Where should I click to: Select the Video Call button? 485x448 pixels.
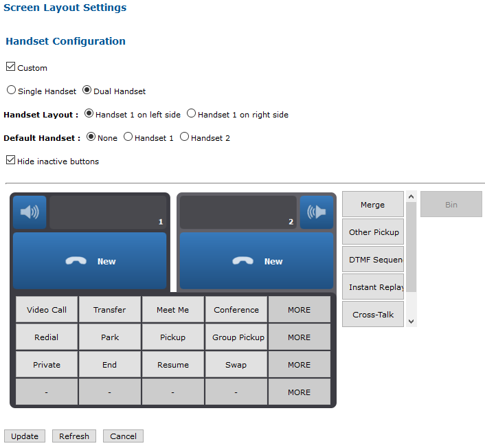(47, 310)
